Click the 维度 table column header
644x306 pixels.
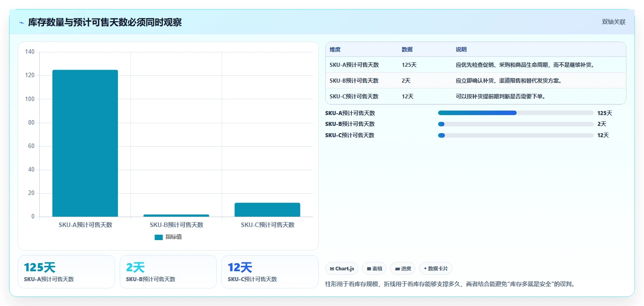tap(335, 50)
